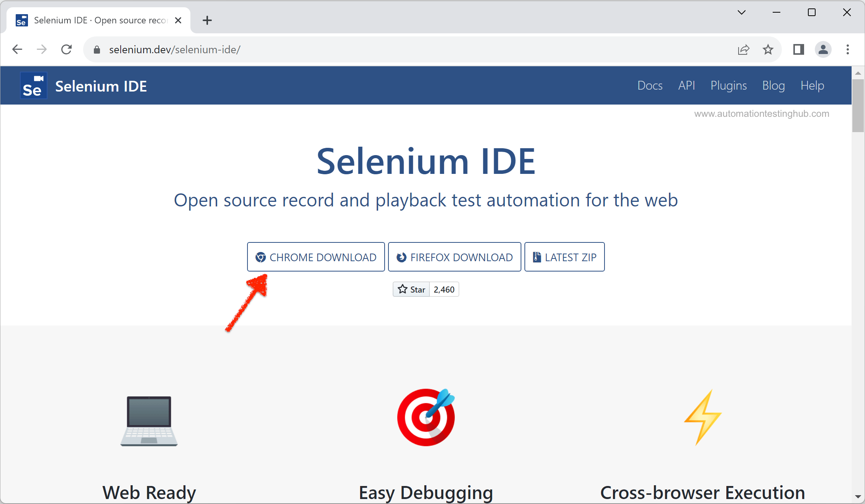865x504 pixels.
Task: Click the lightning bolt Cross-browser icon
Action: [703, 417]
